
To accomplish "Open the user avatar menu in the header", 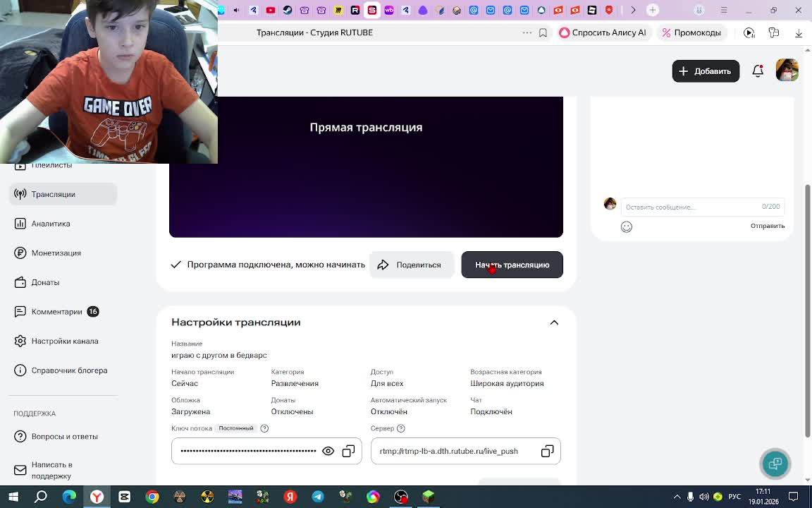I will 787,71.
